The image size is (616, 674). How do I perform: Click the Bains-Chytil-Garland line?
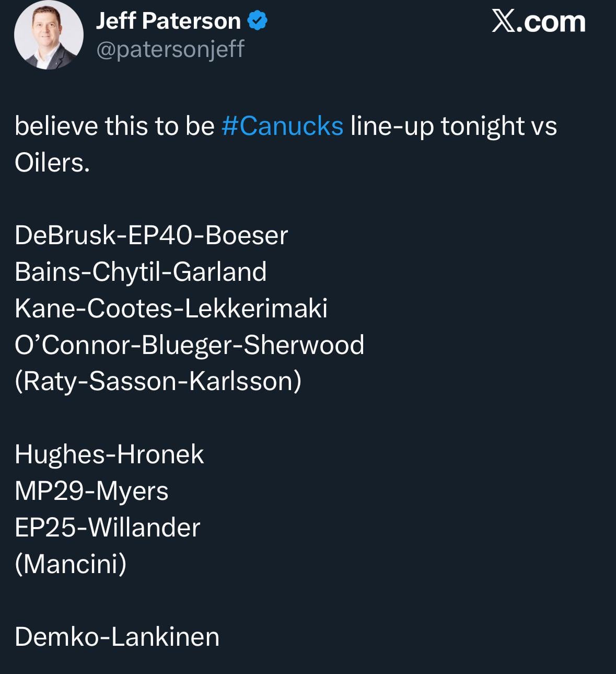(141, 272)
